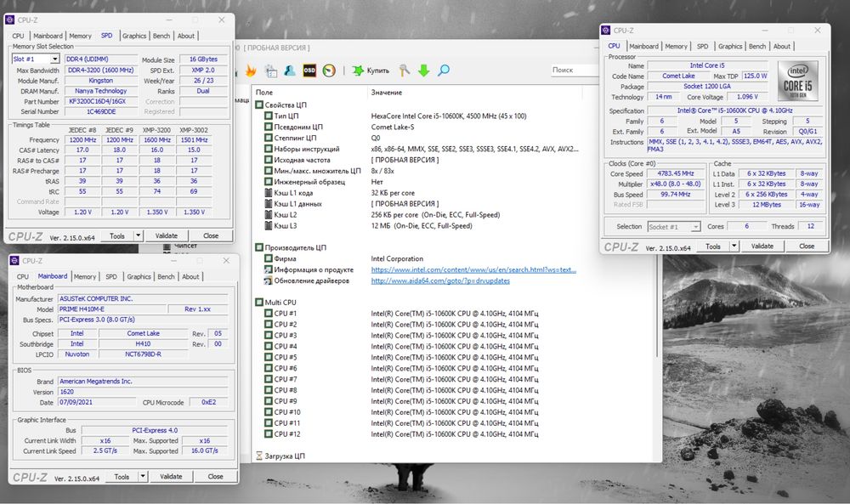Click the icon beside Фирма row
The width and height of the screenshot is (850, 504).
click(x=268, y=258)
